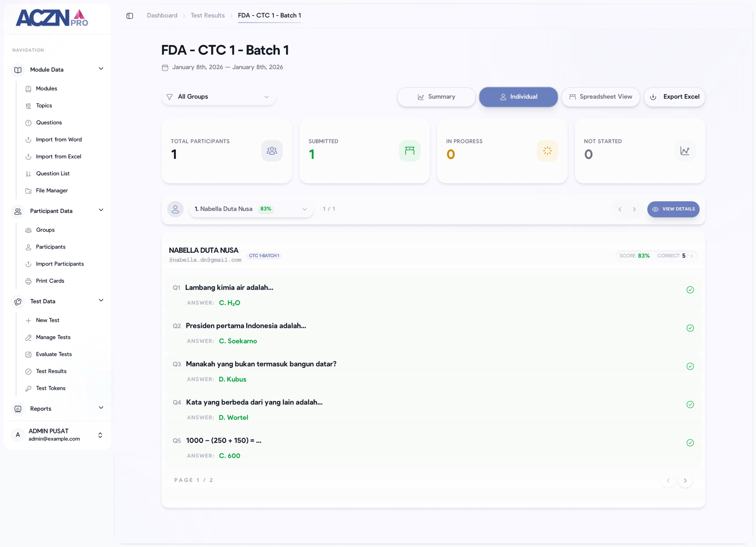
Task: Switch to Summary view
Action: pos(436,97)
